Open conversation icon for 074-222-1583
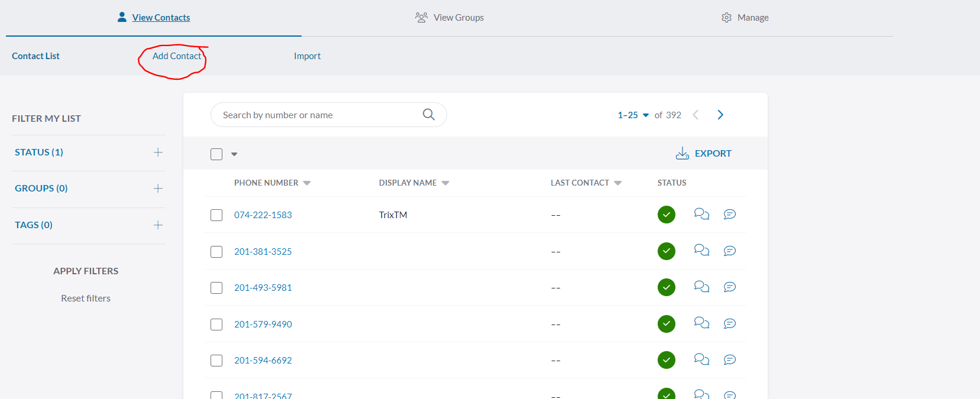This screenshot has width=980, height=399. point(701,215)
